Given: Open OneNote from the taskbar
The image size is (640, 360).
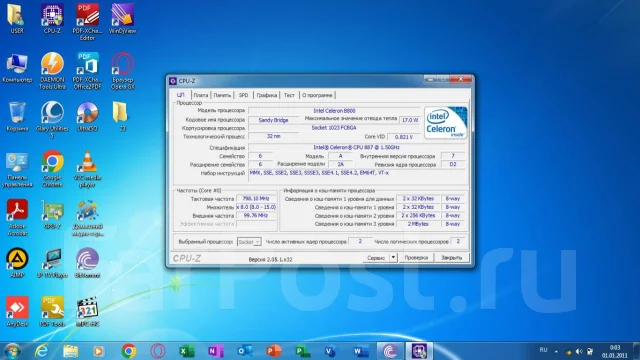Looking at the screenshot, I should 216,351.
